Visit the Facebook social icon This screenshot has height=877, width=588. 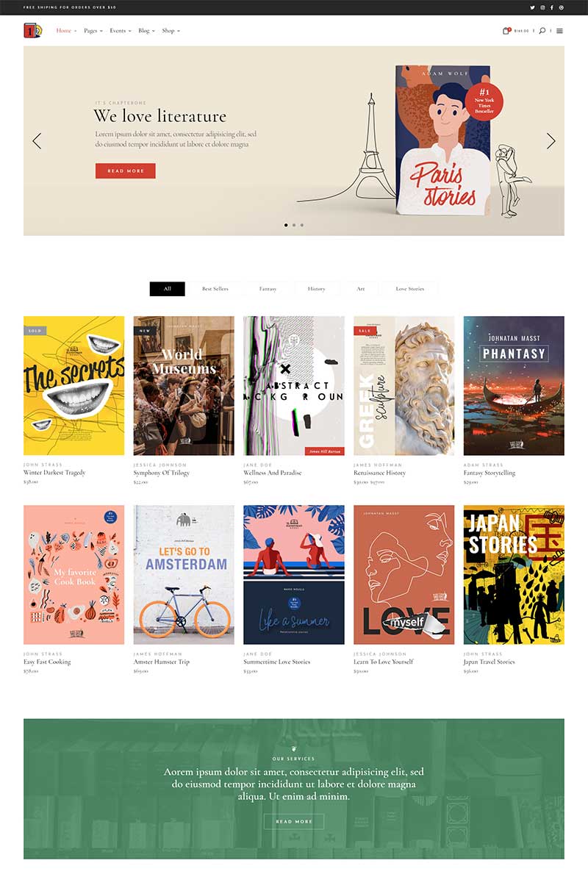tap(552, 7)
